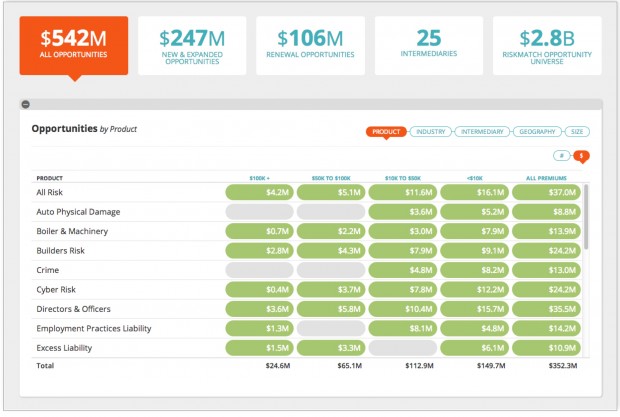Viewport: 620px width, 417px height.
Task: Open the 25 Intermediaries card
Action: click(x=429, y=45)
